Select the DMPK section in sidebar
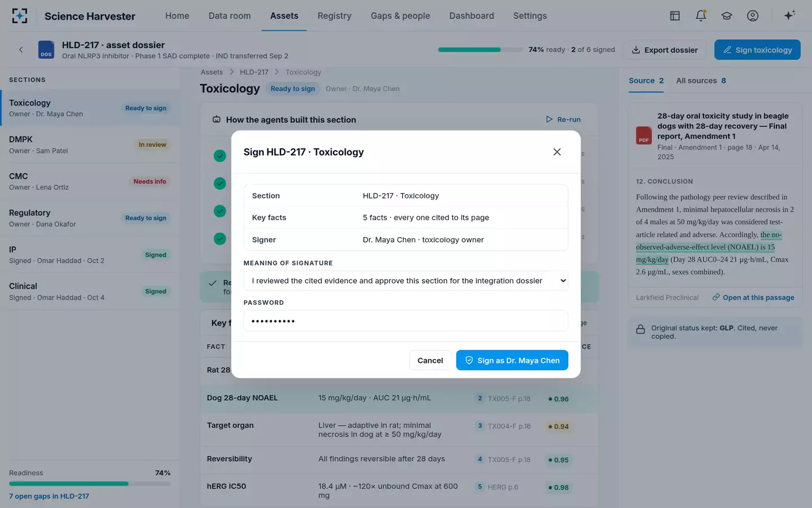This screenshot has height=508, width=812. point(90,144)
